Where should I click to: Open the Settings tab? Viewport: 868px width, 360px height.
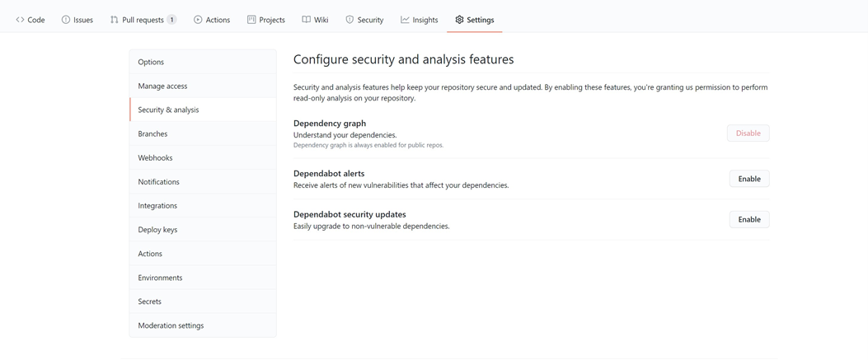pos(475,20)
